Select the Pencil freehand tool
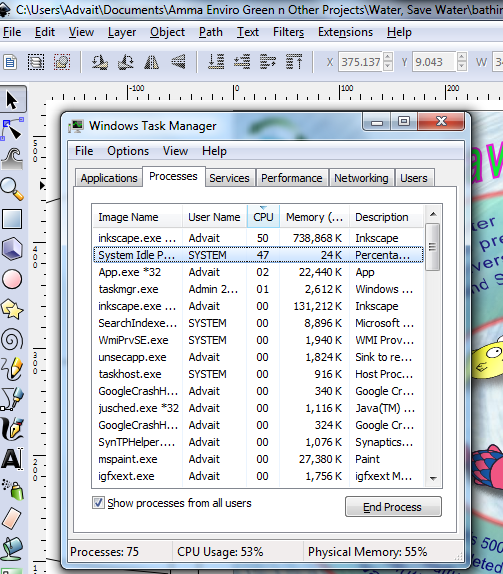 (x=12, y=368)
